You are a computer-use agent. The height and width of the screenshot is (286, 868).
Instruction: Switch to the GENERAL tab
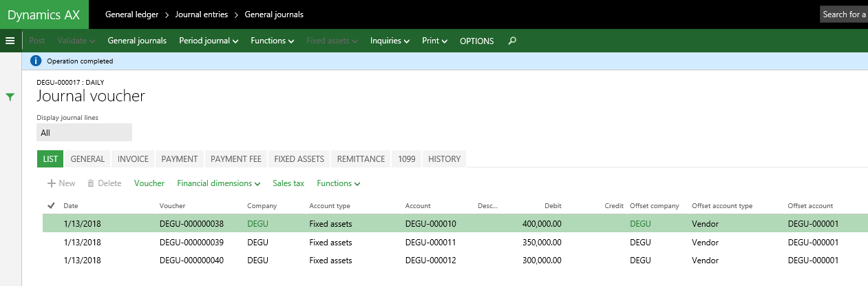click(87, 159)
